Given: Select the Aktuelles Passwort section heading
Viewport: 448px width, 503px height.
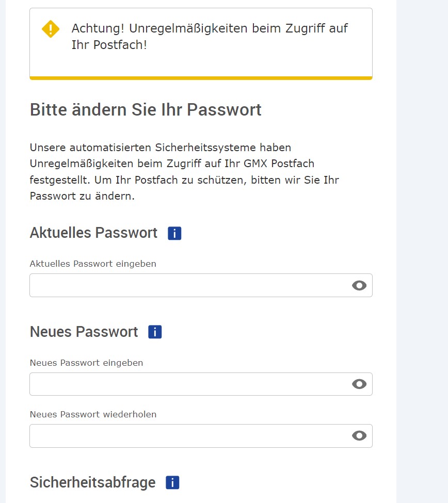Looking at the screenshot, I should tap(94, 233).
